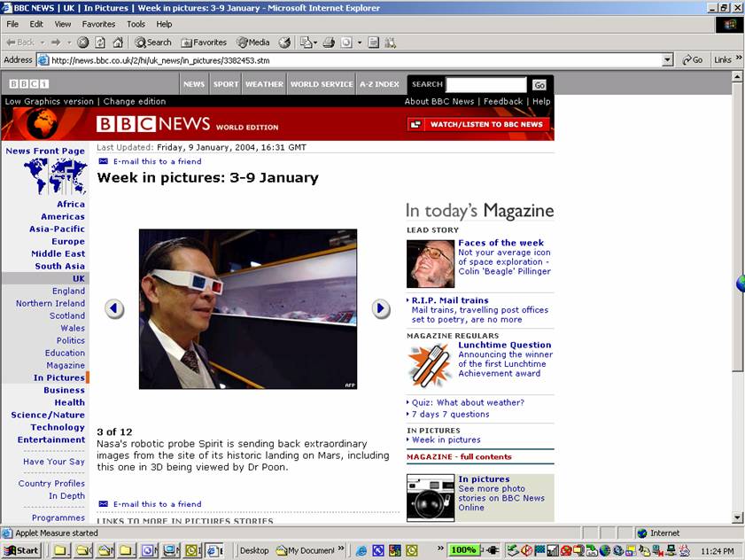Go to the previous picture with the left arrow
The width and height of the screenshot is (745, 560).
114,308
